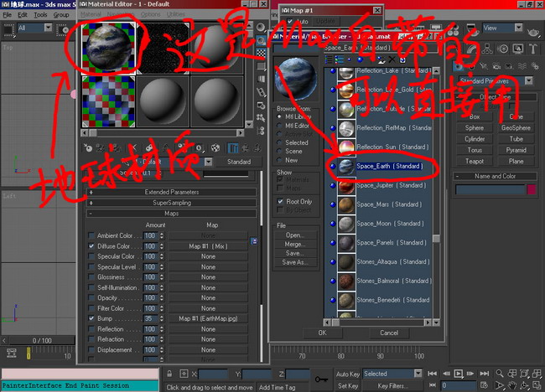Enable the Reflection map checkbox
The image size is (545, 392).
pyautogui.click(x=91, y=329)
